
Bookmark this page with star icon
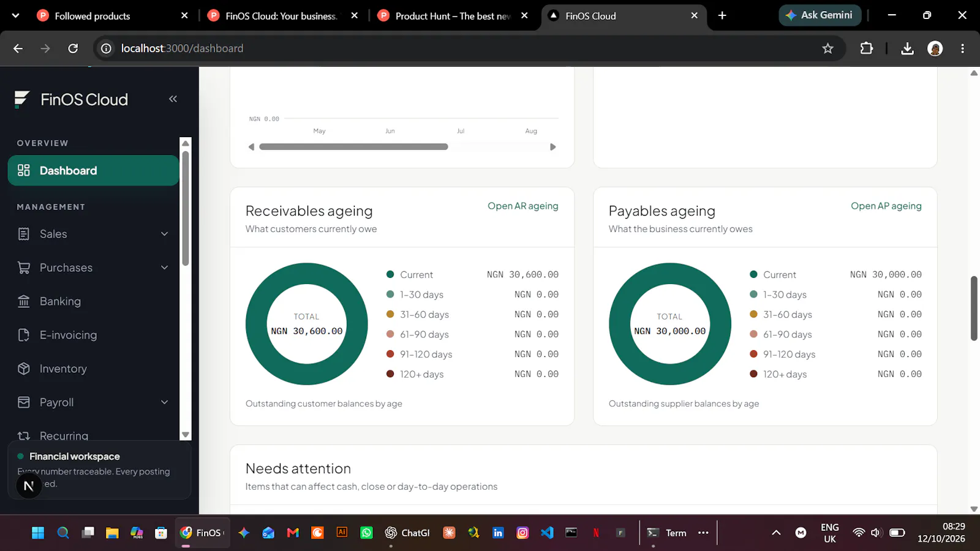coord(828,48)
